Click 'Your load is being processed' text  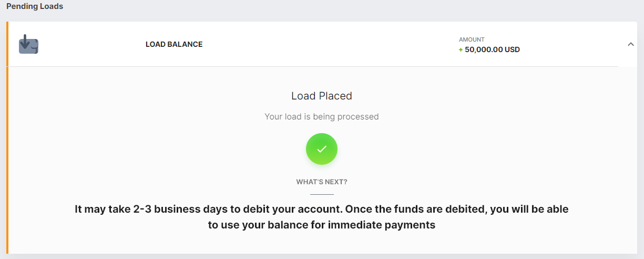click(x=322, y=116)
